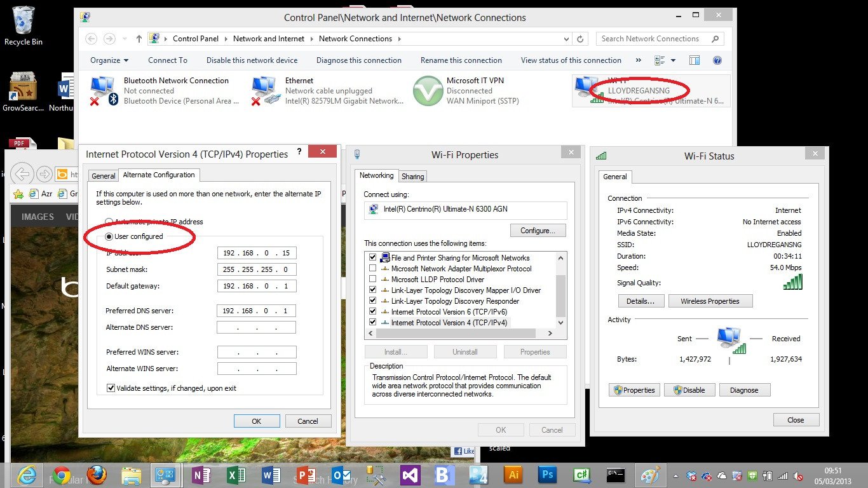The width and height of the screenshot is (868, 488).
Task: Click the up-one-level arrow in Network Connections
Action: tap(139, 39)
